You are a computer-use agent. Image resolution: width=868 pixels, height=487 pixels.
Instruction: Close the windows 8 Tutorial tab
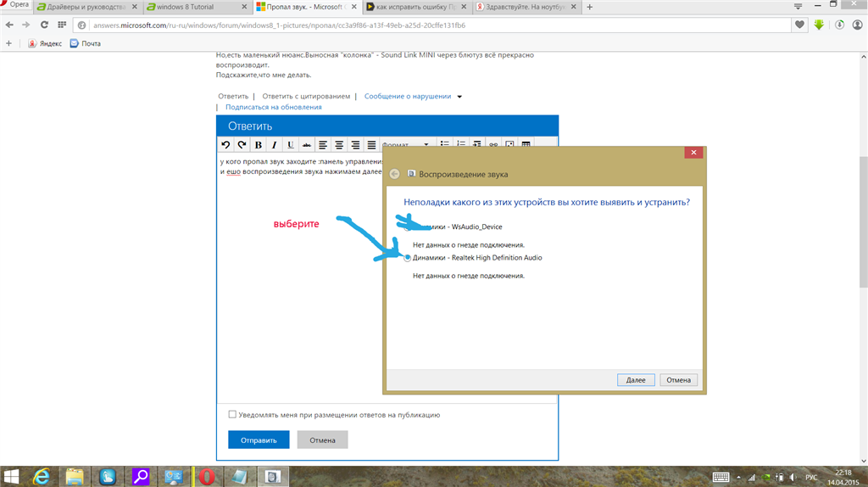pos(244,7)
